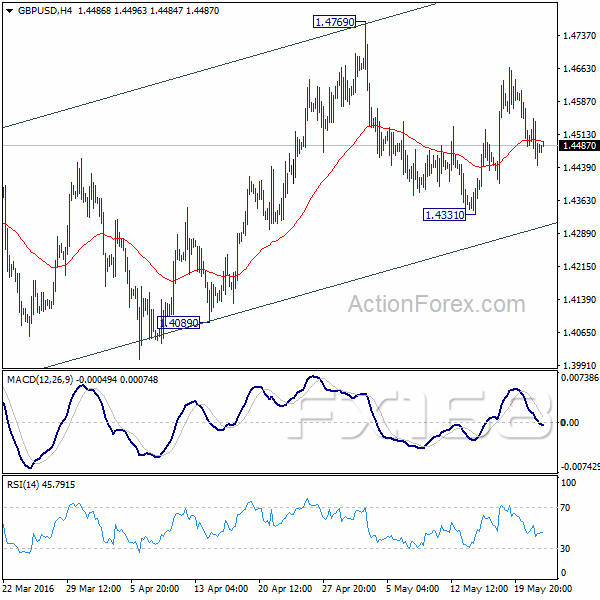Select the 22 Mar 2016 date marker
600x600 pixels.
click(x=30, y=589)
